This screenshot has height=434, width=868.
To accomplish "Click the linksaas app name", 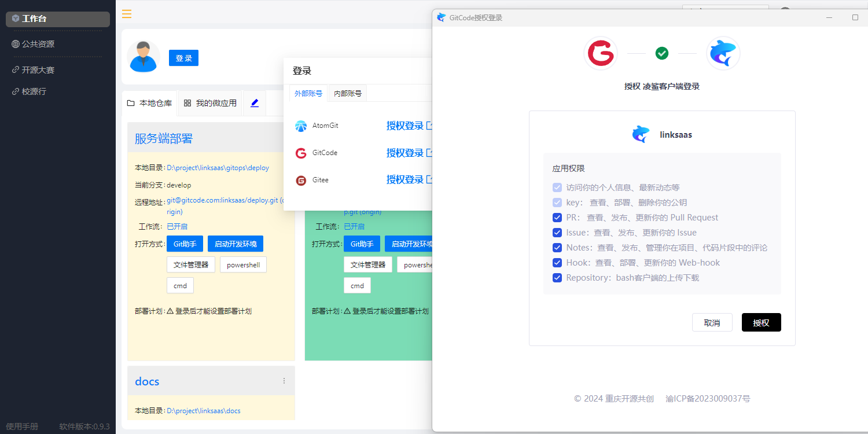I will click(x=676, y=135).
